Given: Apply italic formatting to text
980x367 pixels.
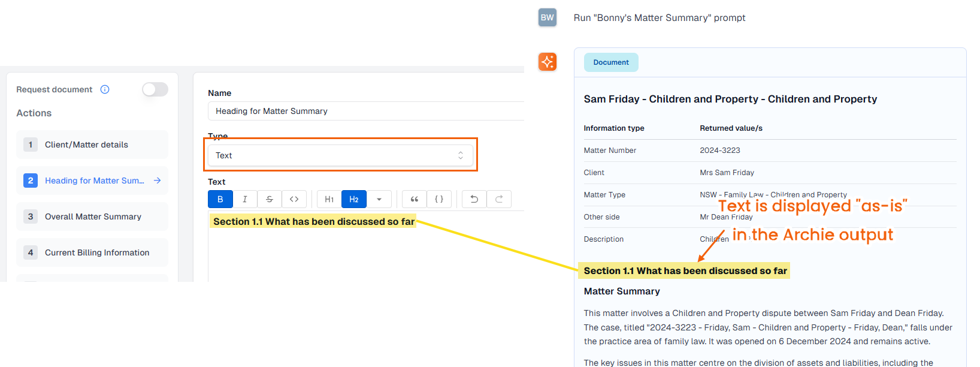Looking at the screenshot, I should point(244,199).
